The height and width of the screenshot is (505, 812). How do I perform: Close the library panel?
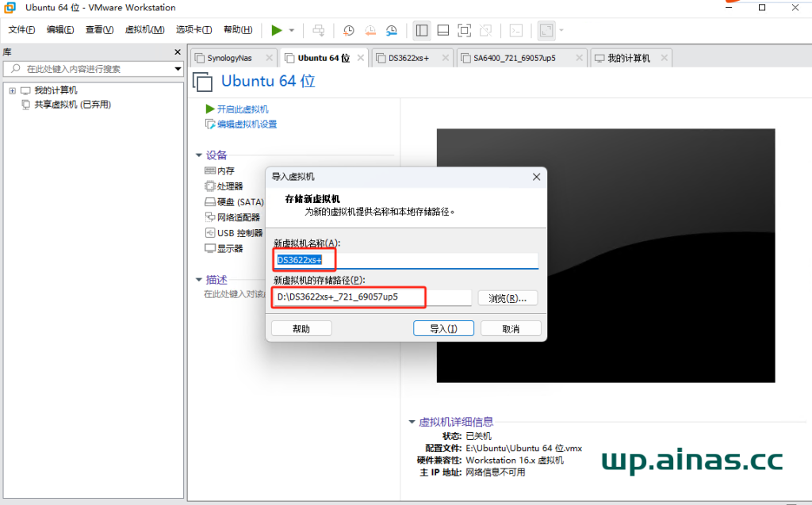click(x=178, y=52)
